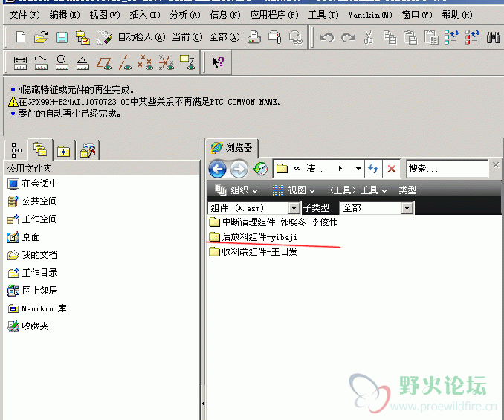The image size is (504, 420).
Task: Switch to the folder browser tab
Action: click(40, 149)
